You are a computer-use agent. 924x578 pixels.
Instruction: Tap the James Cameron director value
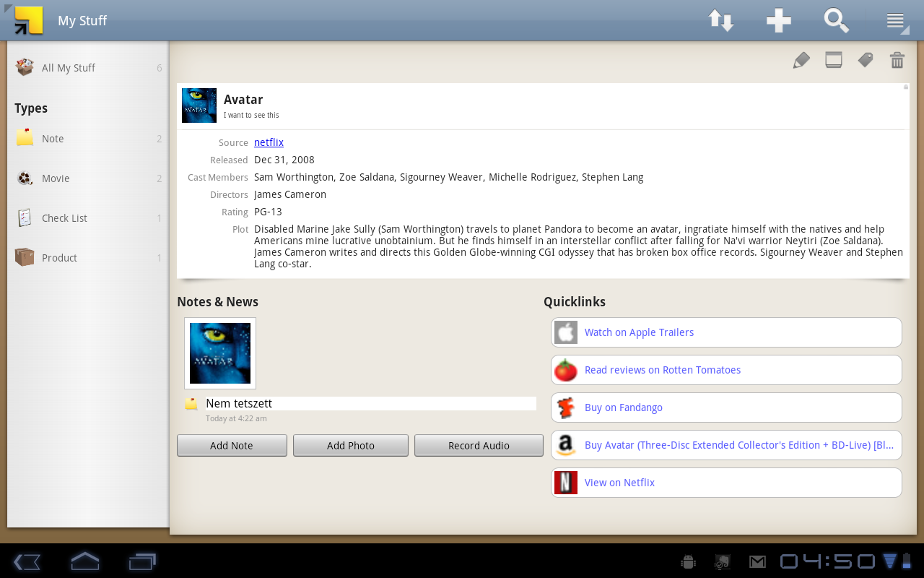[290, 194]
